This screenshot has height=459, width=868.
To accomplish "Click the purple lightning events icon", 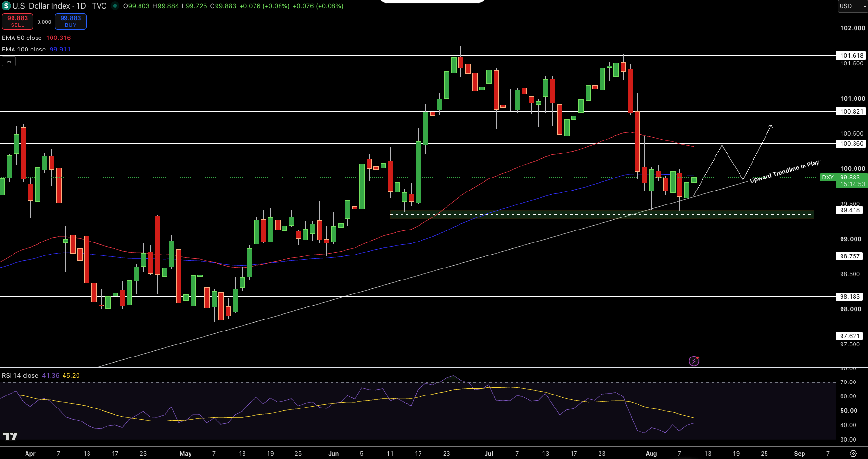I will [694, 361].
